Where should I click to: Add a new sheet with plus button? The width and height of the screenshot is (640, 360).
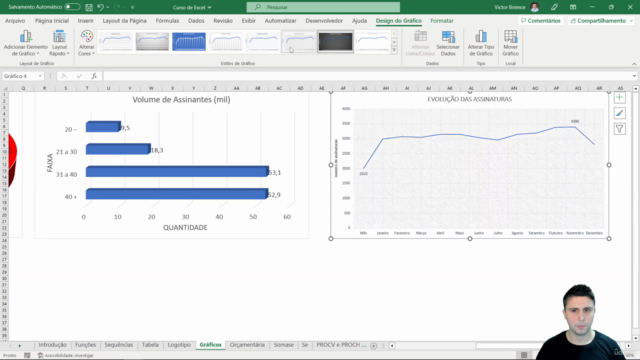coord(373,346)
